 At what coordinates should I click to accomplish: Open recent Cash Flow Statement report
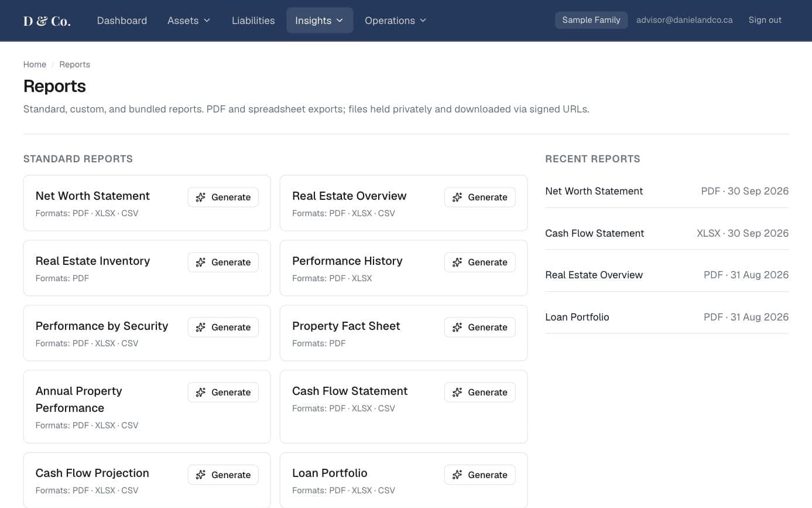pyautogui.click(x=667, y=233)
